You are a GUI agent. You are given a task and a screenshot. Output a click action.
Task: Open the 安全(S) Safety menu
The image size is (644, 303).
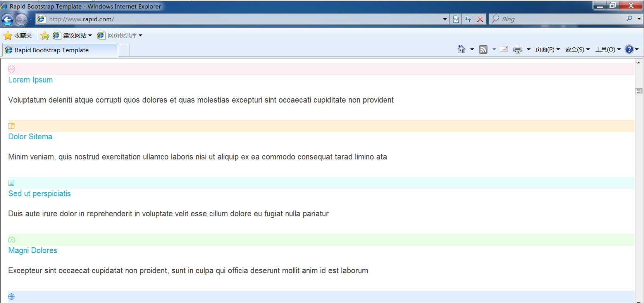tap(577, 49)
